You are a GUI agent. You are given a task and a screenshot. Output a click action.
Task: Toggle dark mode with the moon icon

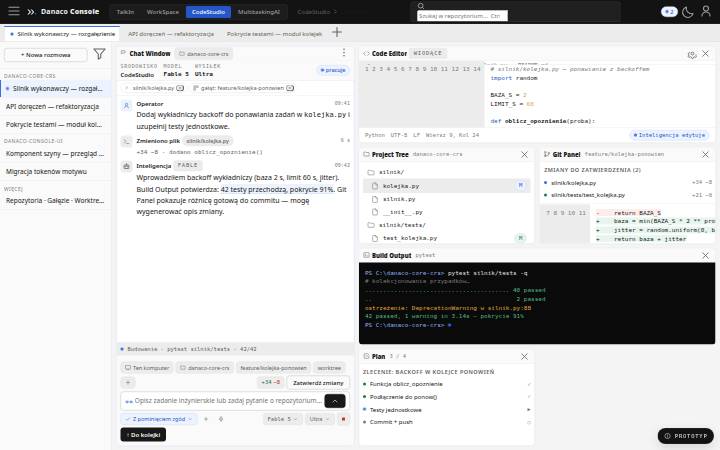(x=687, y=12)
